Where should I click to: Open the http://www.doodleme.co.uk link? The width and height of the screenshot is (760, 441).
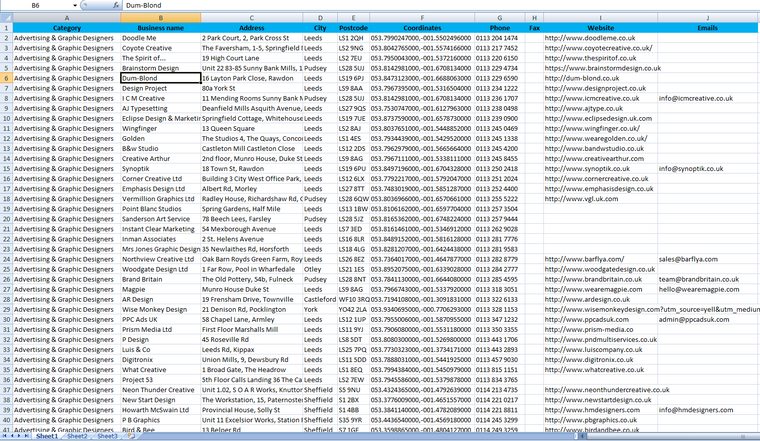[x=589, y=38]
